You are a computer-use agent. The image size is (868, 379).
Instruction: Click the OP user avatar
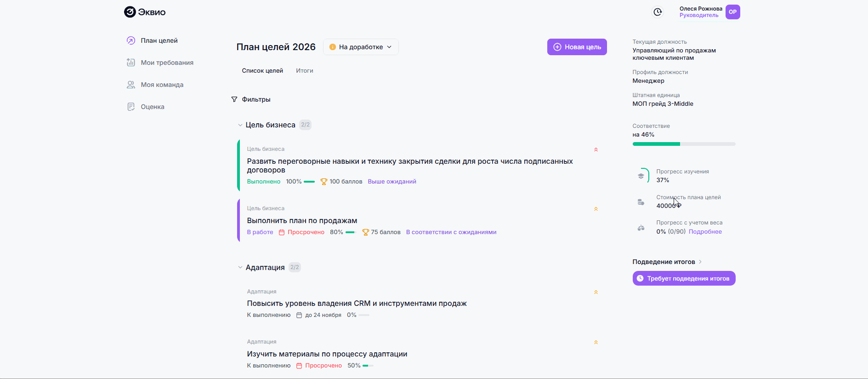(733, 12)
